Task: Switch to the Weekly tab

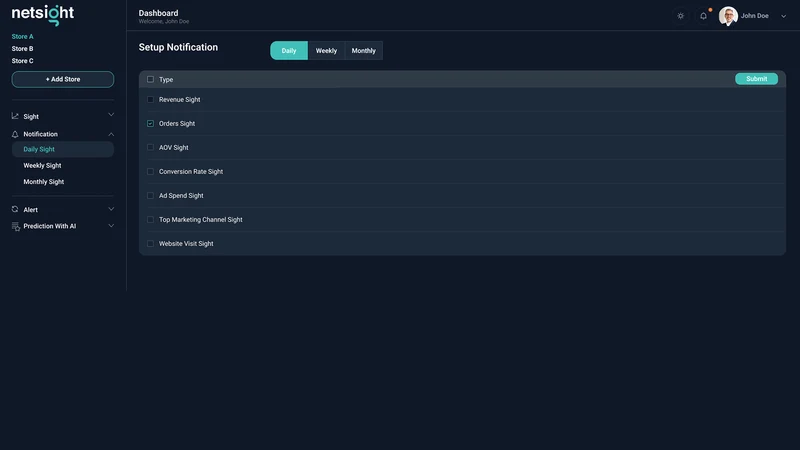Action: [327, 51]
